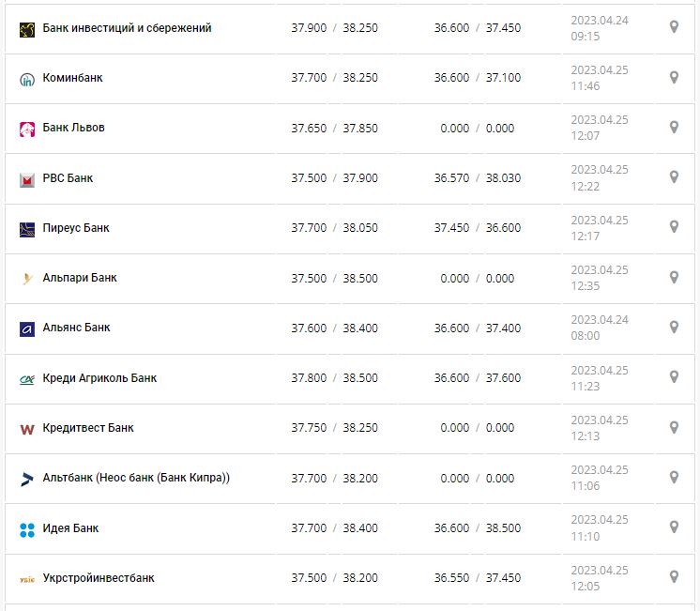Click the Кредитвест Банк logo
Screen dimensions: 700x611
tap(27, 429)
